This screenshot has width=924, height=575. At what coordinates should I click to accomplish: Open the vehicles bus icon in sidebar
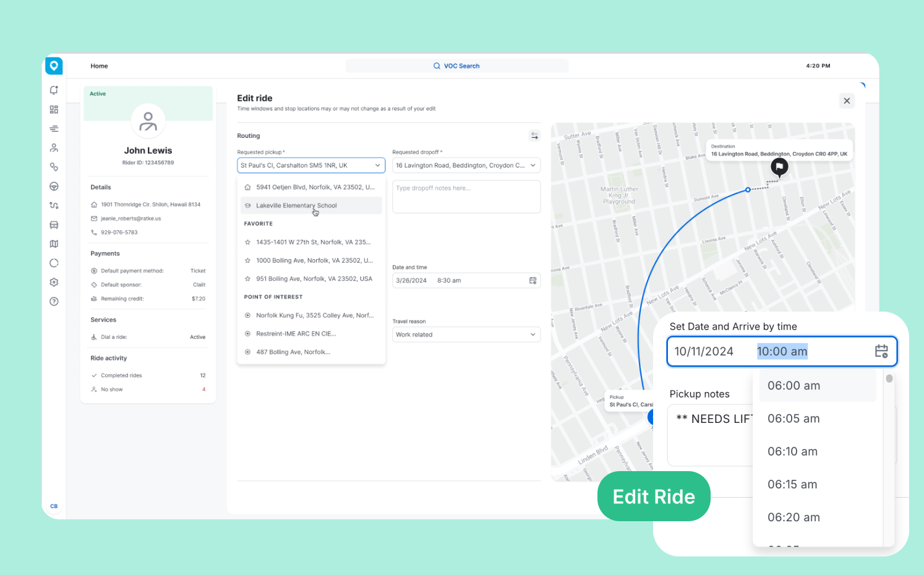click(x=54, y=225)
